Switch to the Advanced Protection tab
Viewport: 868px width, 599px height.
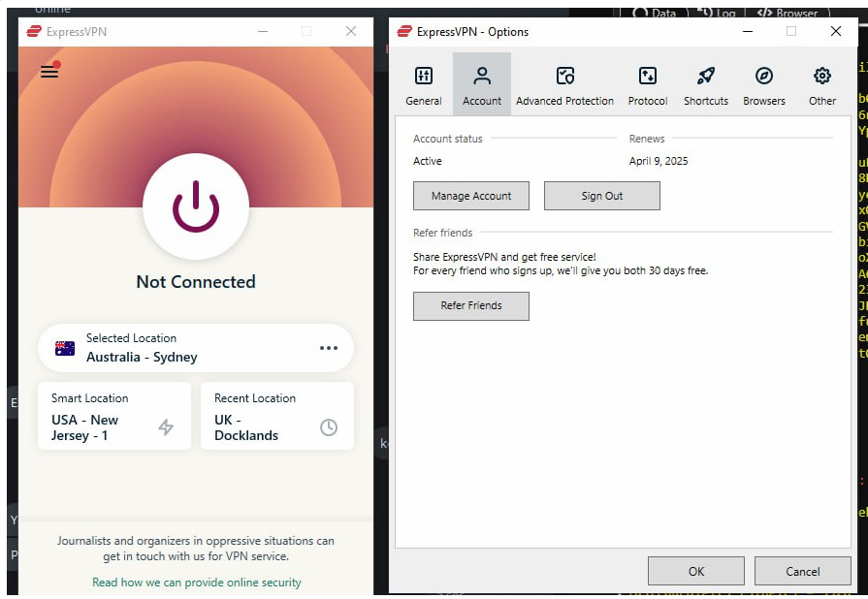tap(564, 84)
